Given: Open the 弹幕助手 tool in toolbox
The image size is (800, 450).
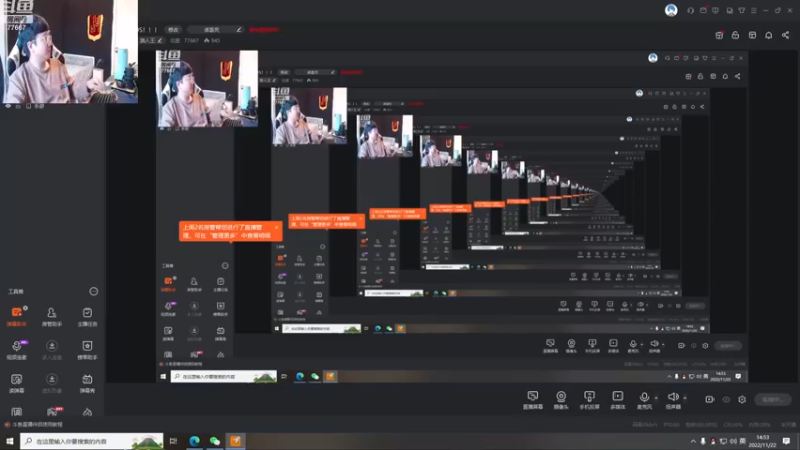Looking at the screenshot, I should pyautogui.click(x=16, y=316).
